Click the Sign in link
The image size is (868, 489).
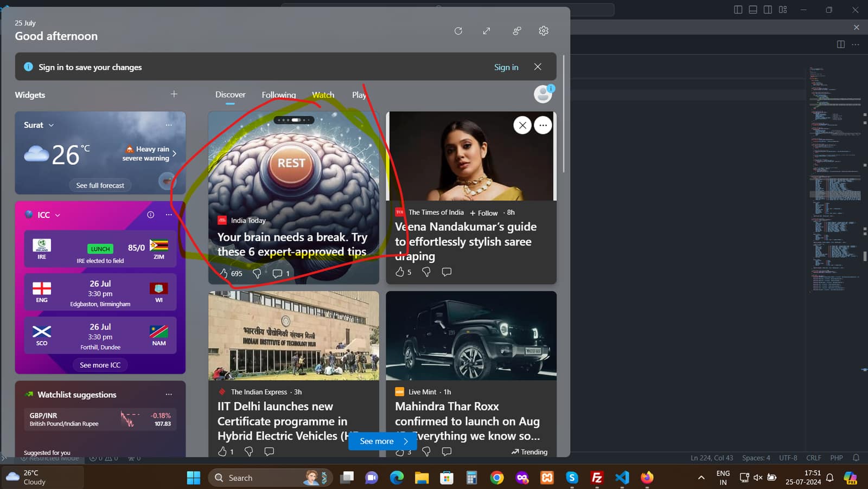(506, 67)
